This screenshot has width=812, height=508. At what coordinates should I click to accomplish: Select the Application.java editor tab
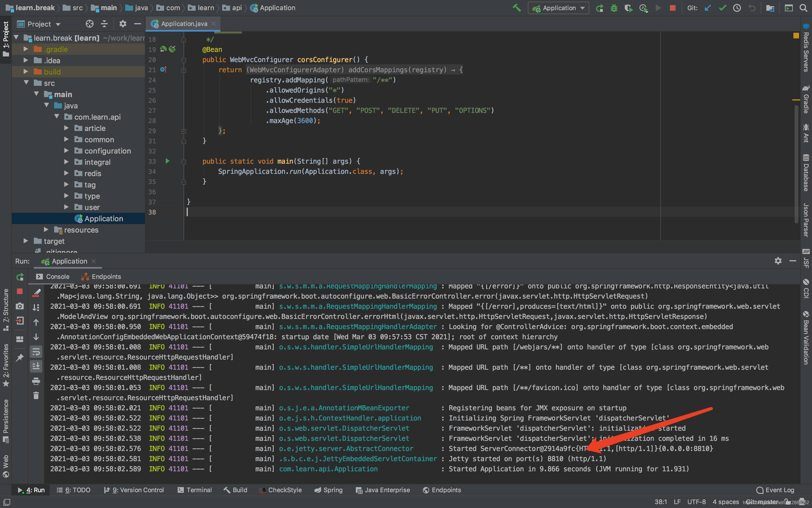[x=184, y=24]
